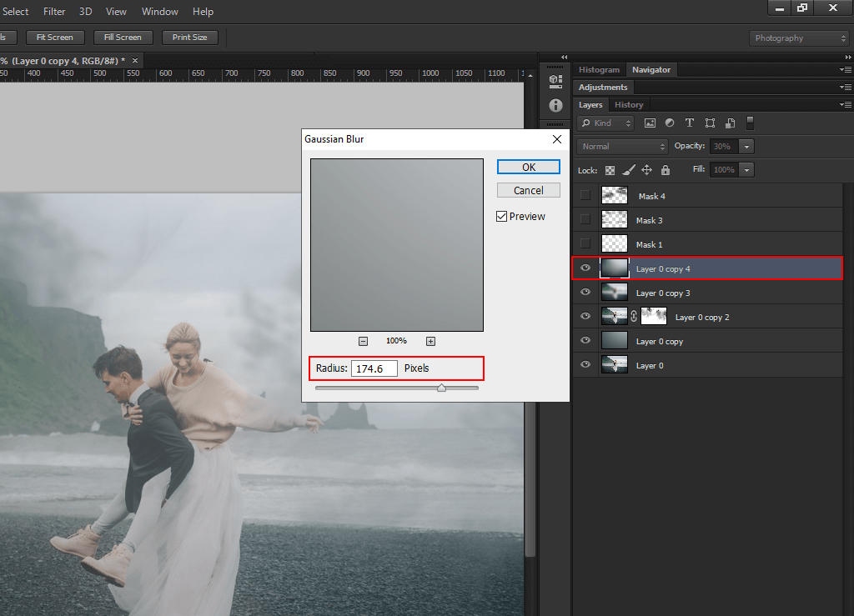Zoom in Gaussian Blur preview with plus

click(x=431, y=341)
